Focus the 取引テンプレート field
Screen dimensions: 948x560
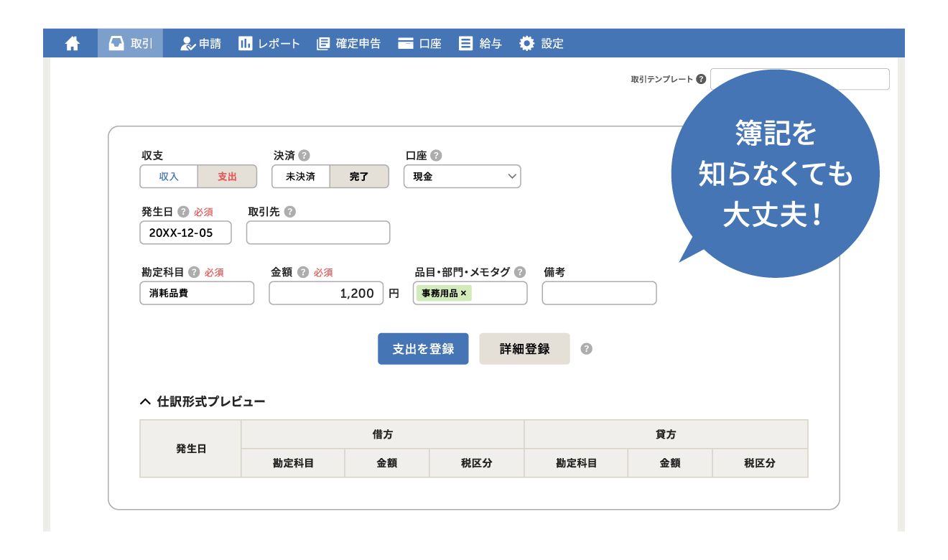[x=799, y=79]
